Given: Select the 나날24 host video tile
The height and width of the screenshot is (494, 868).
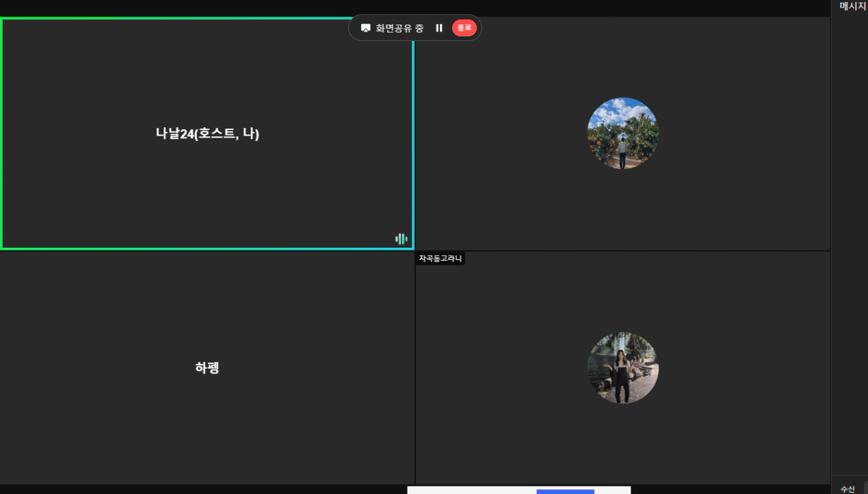Looking at the screenshot, I should (207, 192).
